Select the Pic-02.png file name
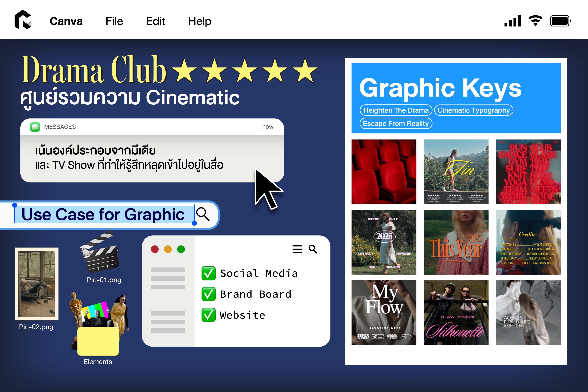Screen dimensions: 588x392 [x=36, y=327]
